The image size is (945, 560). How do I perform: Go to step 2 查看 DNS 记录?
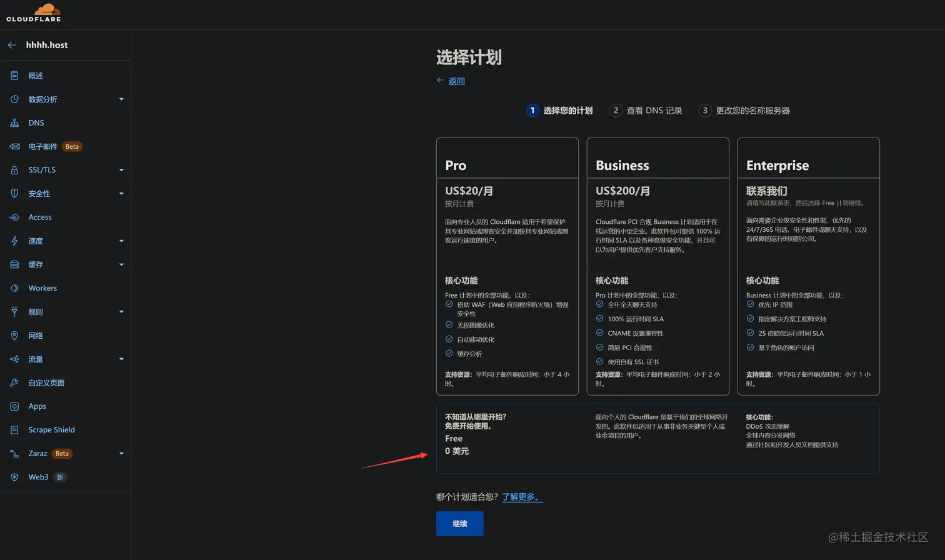tap(646, 111)
